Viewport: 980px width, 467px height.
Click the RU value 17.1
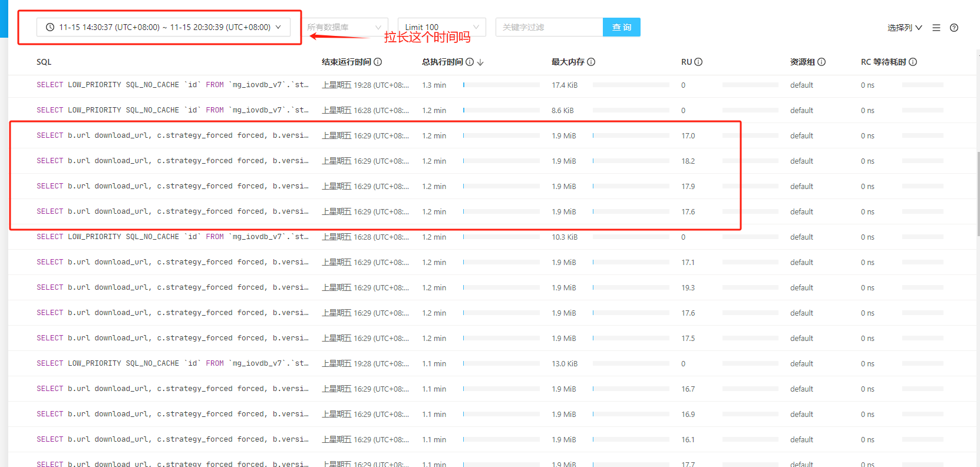pyautogui.click(x=688, y=262)
